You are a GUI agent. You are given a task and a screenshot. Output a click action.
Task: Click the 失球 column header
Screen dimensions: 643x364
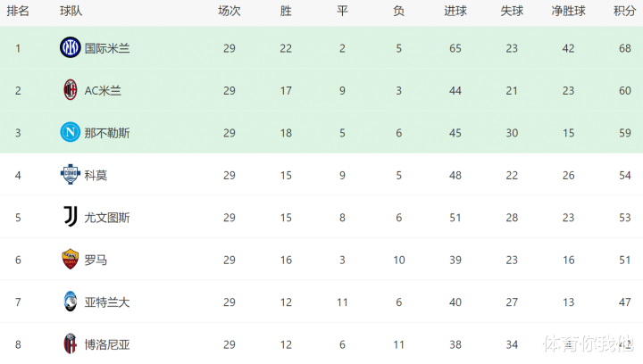[512, 12]
